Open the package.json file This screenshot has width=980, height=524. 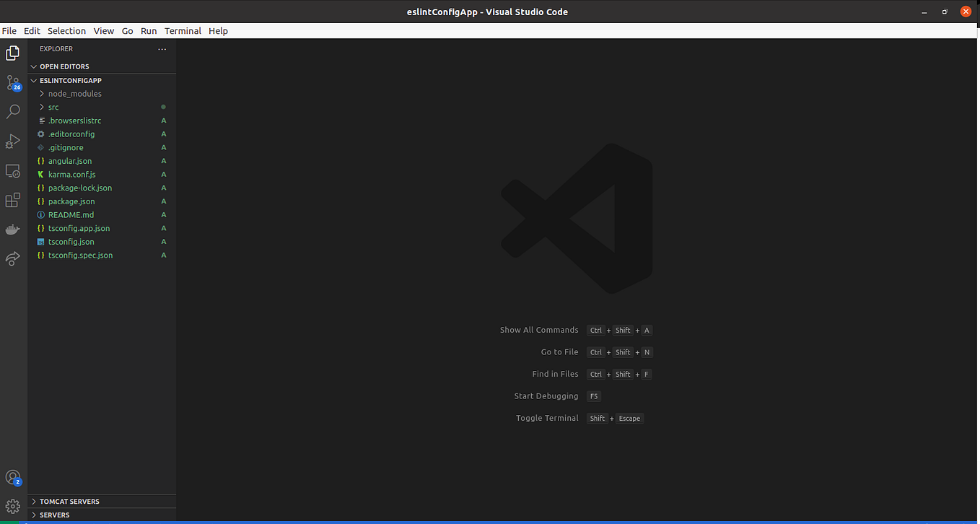pyautogui.click(x=70, y=201)
